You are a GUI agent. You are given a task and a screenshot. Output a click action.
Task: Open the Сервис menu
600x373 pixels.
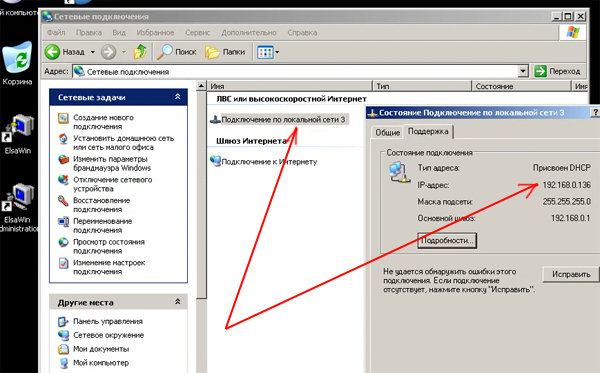[x=197, y=33]
